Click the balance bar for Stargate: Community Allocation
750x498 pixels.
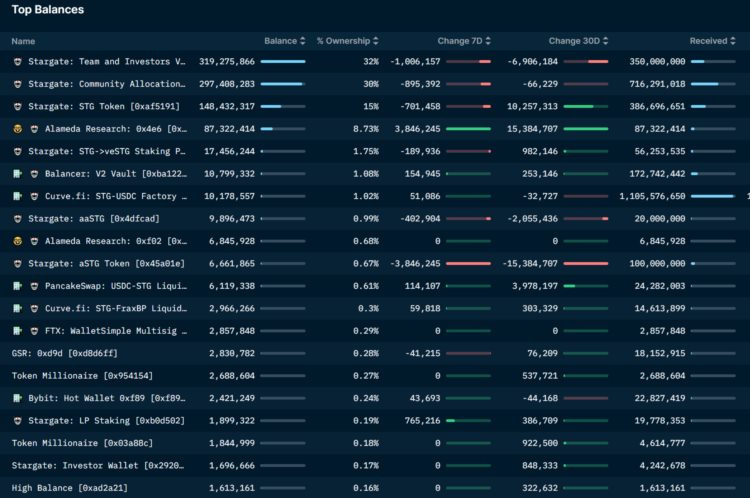point(283,84)
